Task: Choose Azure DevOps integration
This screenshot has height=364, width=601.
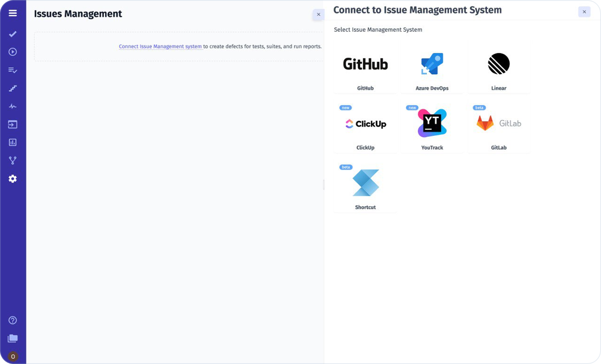Action: [x=431, y=68]
